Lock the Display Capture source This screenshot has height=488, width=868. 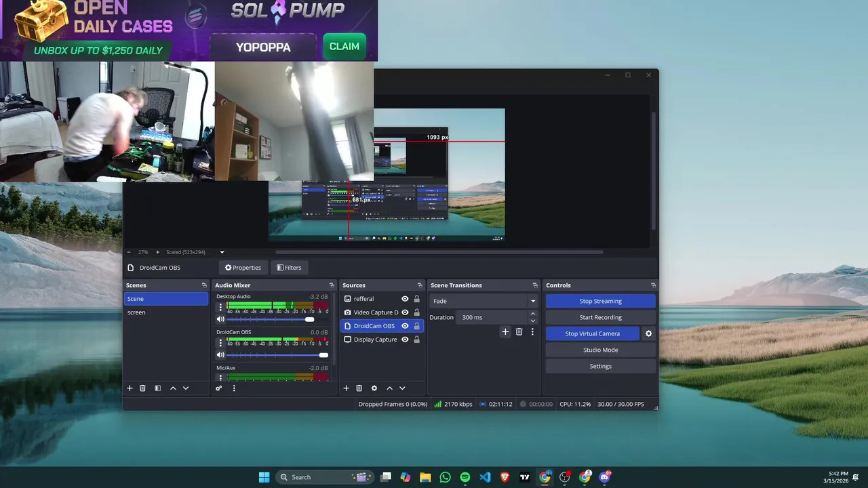click(x=416, y=340)
